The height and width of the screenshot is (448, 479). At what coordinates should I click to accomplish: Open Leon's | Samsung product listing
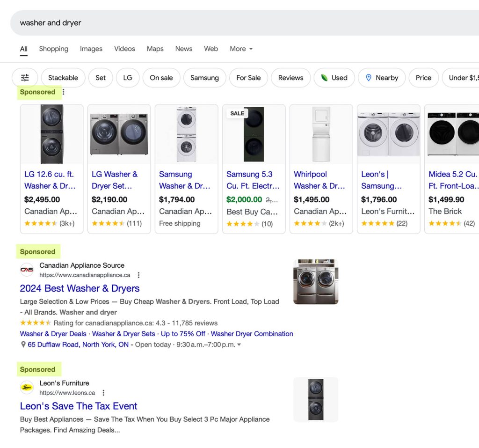382,180
